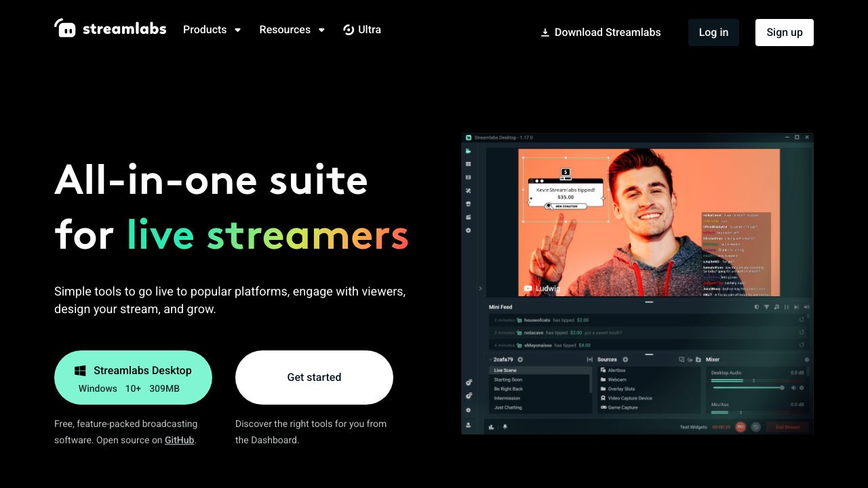Screen dimensions: 868x488
Task: Click the Ludwig YouTube label in preview
Action: [542, 289]
